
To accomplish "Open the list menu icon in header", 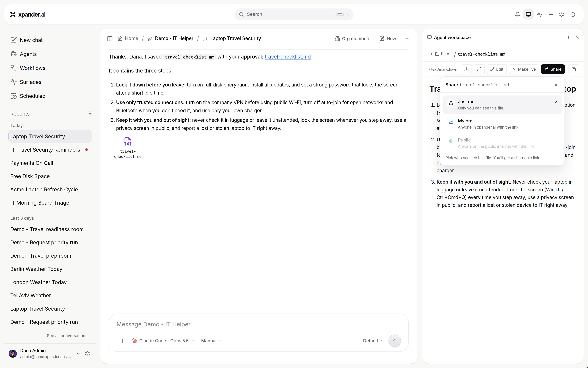I will 551,14.
